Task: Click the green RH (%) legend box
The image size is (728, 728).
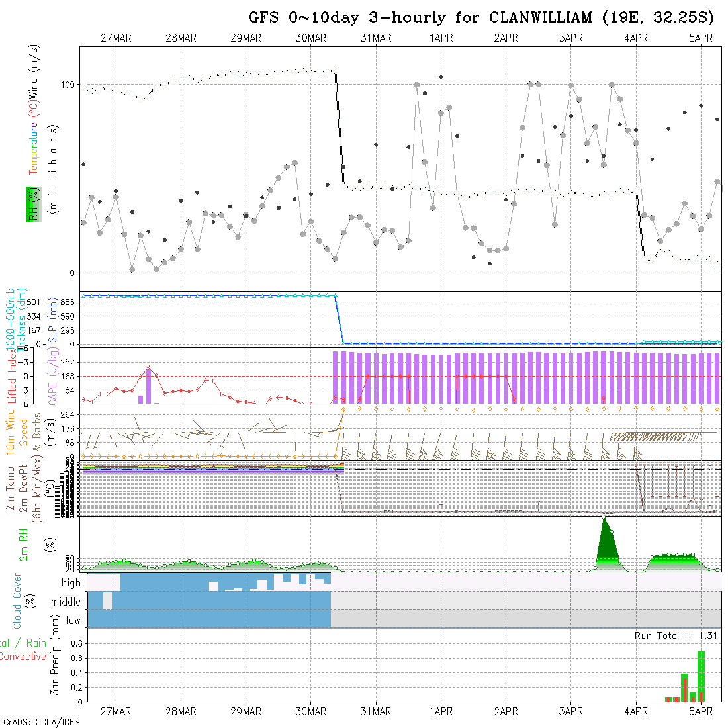Action: 34,205
